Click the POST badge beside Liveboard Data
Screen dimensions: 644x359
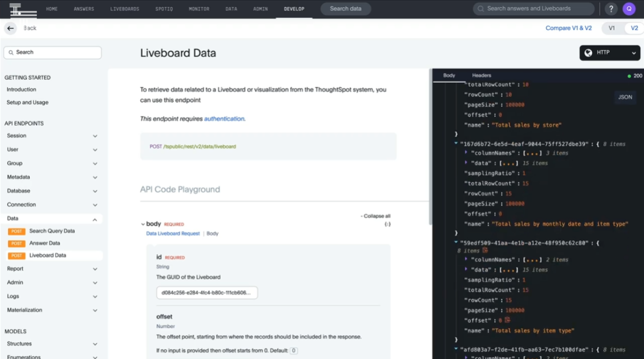click(x=16, y=255)
